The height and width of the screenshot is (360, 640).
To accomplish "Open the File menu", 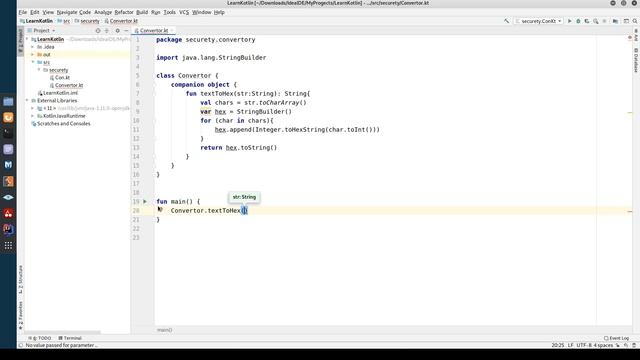I will [23, 12].
